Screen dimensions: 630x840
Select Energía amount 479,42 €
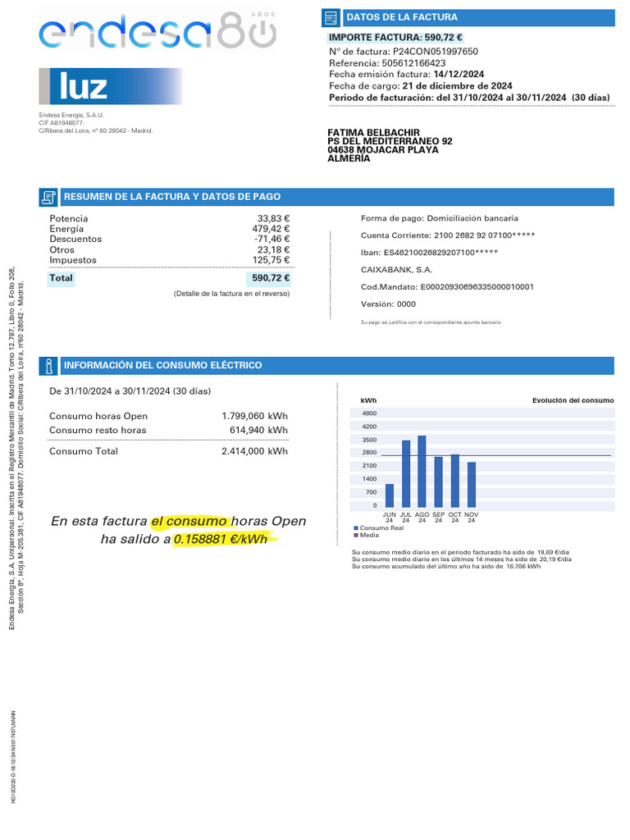[271, 229]
